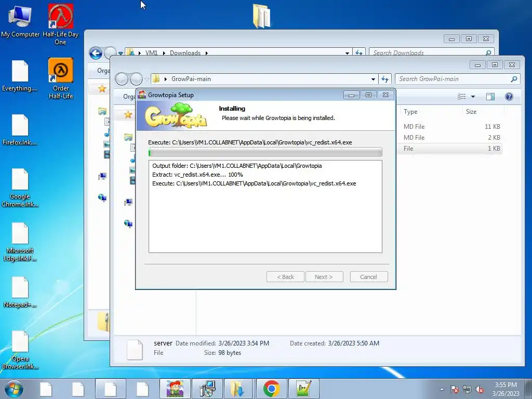Open Notepad++ from taskbar
Viewport: 532px width, 399px height.
[x=303, y=389]
